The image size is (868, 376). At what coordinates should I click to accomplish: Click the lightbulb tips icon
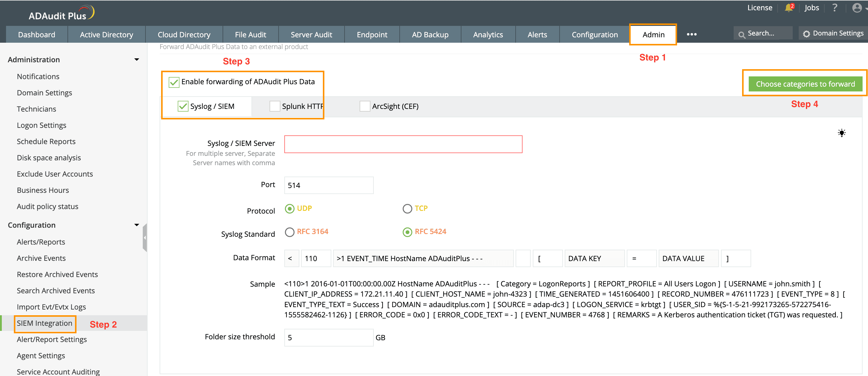pyautogui.click(x=841, y=133)
